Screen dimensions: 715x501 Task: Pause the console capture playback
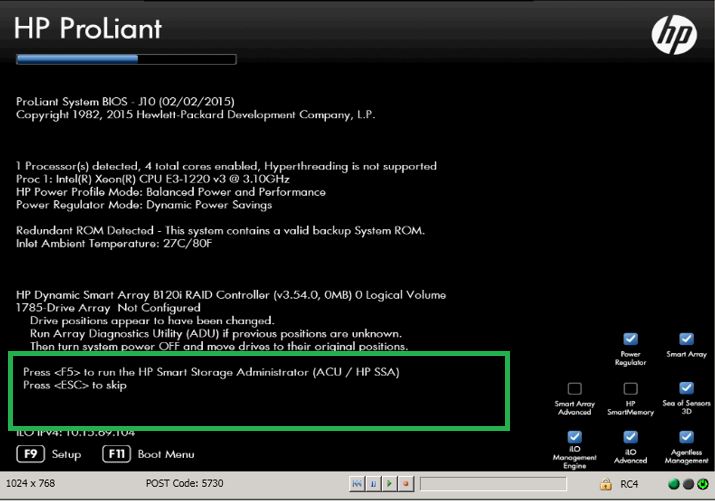[373, 484]
